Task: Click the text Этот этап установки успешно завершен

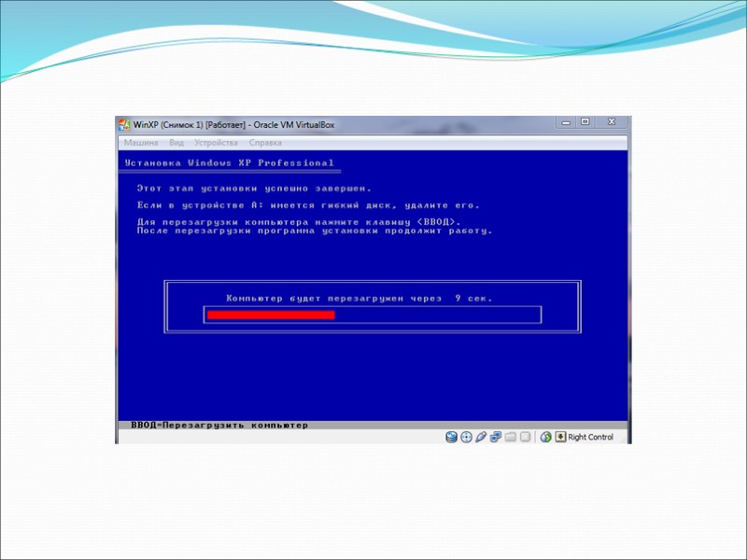Action: [254, 189]
